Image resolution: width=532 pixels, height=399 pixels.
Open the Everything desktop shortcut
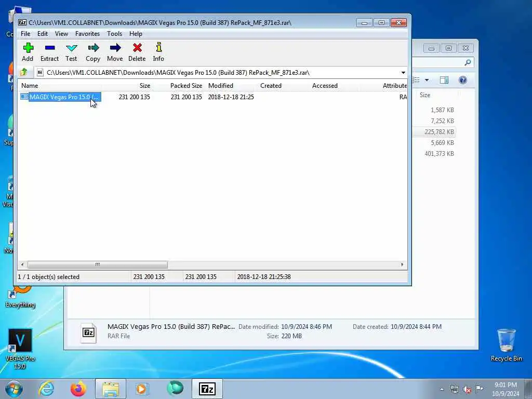click(20, 297)
